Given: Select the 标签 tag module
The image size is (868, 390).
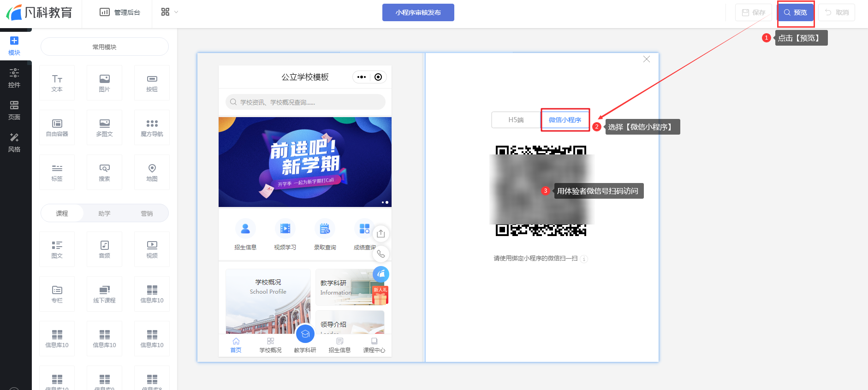Looking at the screenshot, I should coord(57,172).
